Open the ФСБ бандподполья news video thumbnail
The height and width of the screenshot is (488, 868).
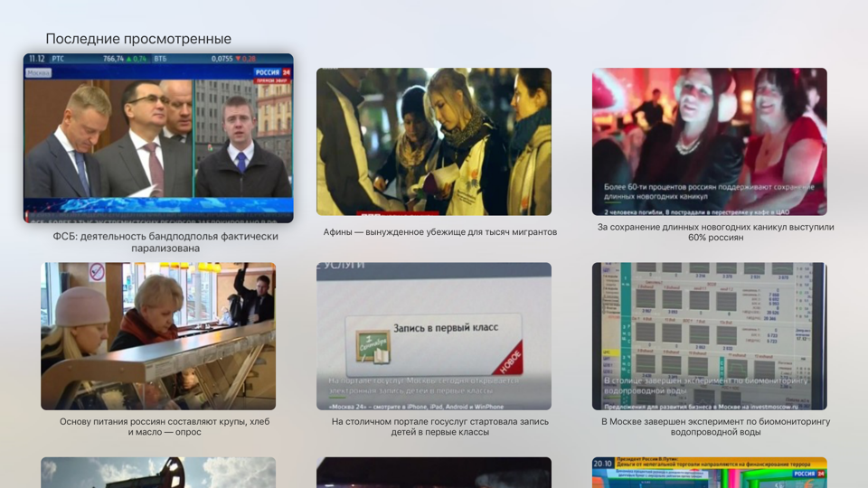[x=158, y=138]
